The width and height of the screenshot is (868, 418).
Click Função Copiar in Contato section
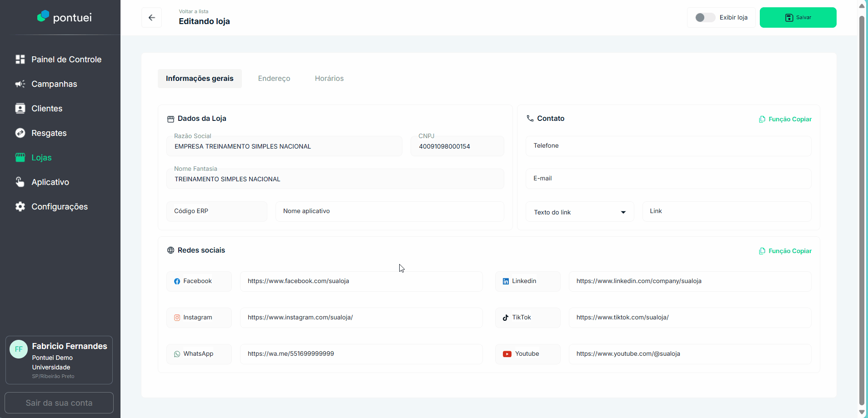[785, 119]
